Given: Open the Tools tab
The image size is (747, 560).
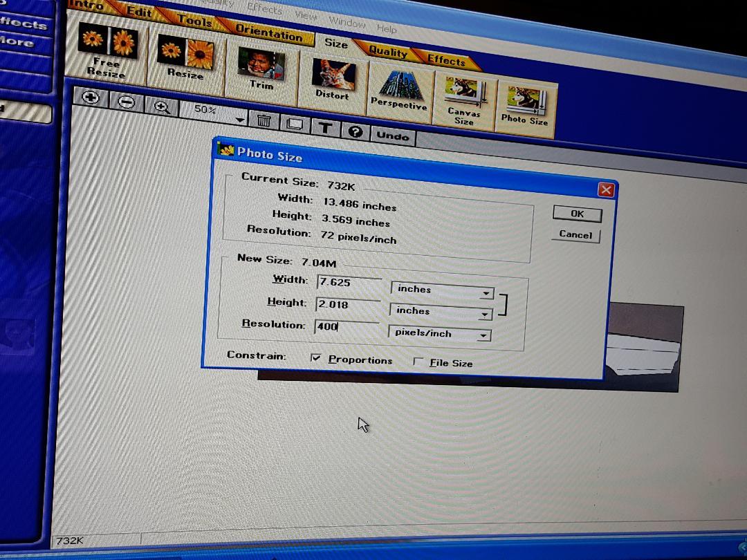Looking at the screenshot, I should pos(194,20).
